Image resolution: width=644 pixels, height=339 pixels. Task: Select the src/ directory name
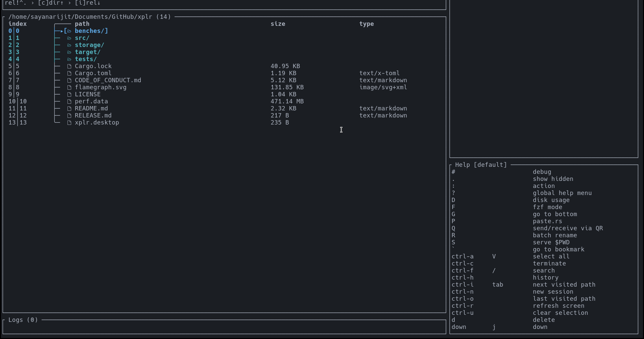point(82,38)
